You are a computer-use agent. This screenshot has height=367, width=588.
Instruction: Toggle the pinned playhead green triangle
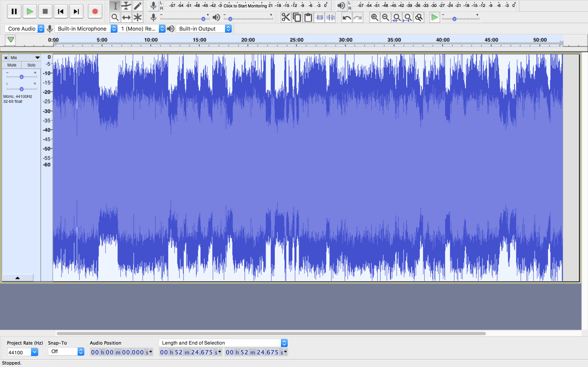coord(11,40)
